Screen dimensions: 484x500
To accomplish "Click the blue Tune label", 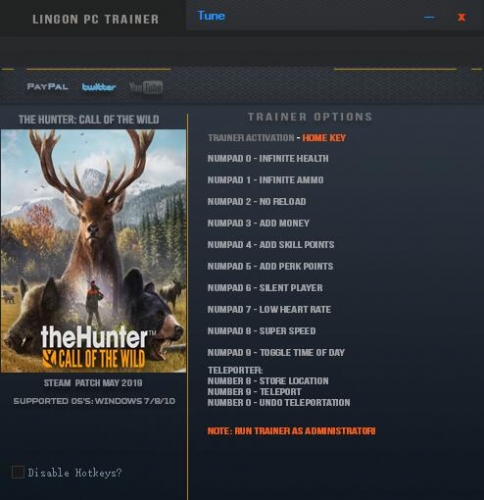I will click(x=211, y=16).
